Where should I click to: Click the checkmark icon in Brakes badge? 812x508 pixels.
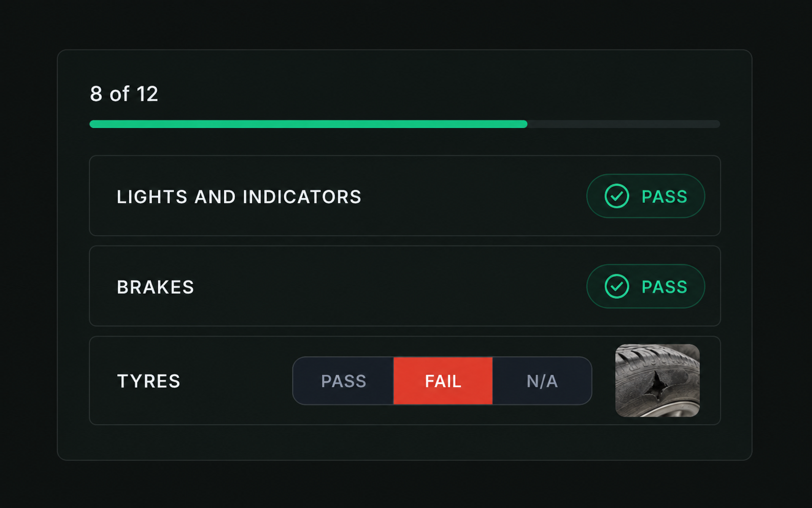click(x=616, y=286)
